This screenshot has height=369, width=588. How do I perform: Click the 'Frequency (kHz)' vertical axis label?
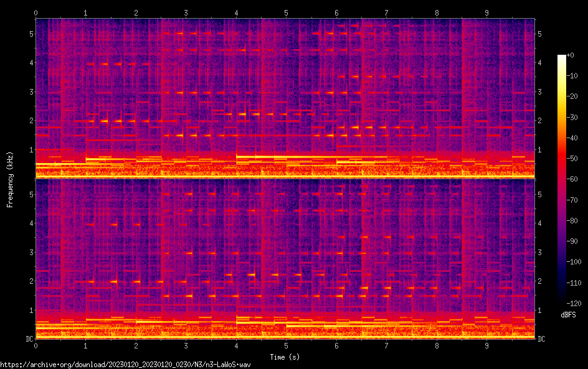tap(11, 179)
